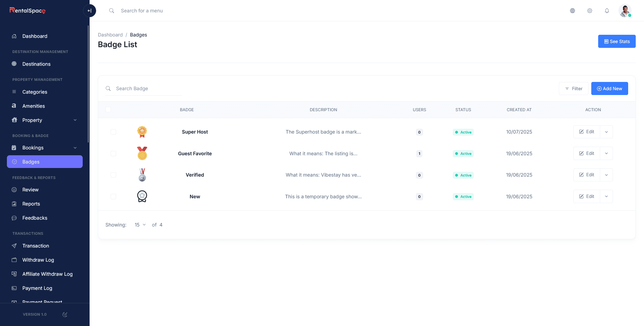Tick the select-all header checkbox
Image resolution: width=644 pixels, height=326 pixels.
(x=108, y=109)
